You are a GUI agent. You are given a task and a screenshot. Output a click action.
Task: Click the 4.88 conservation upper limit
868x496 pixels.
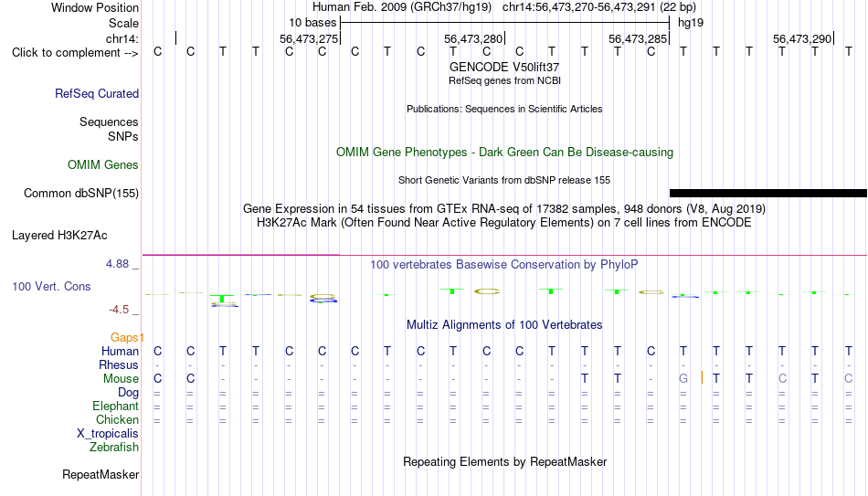(118, 264)
